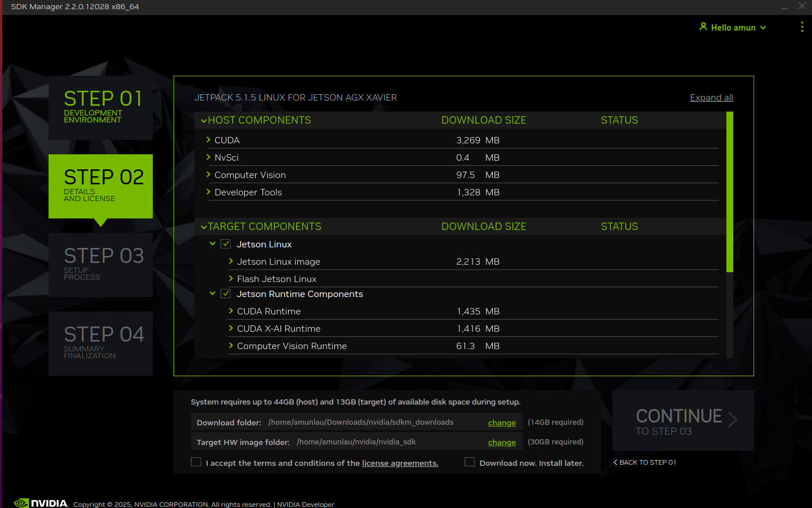812x508 pixels.
Task: Open the license agreements link
Action: (x=400, y=463)
